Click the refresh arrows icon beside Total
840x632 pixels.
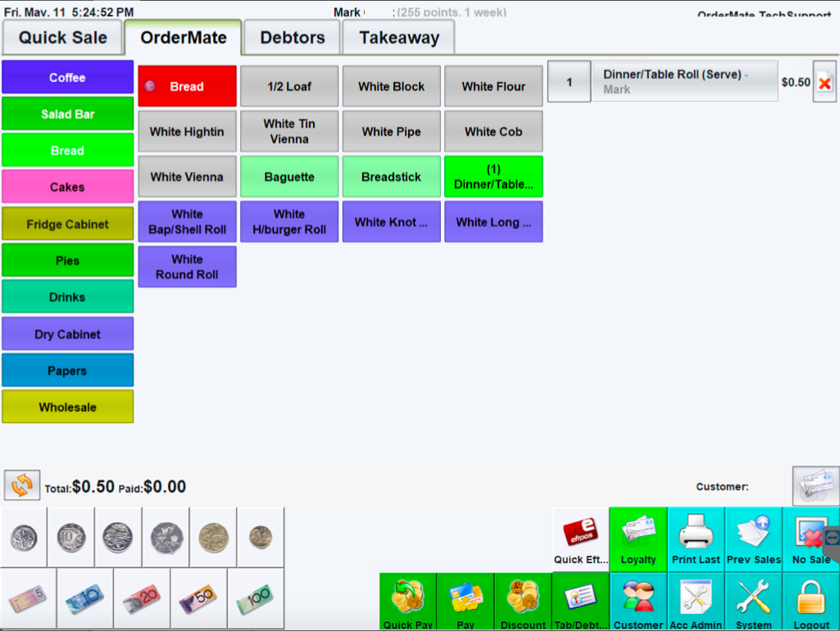(22, 485)
